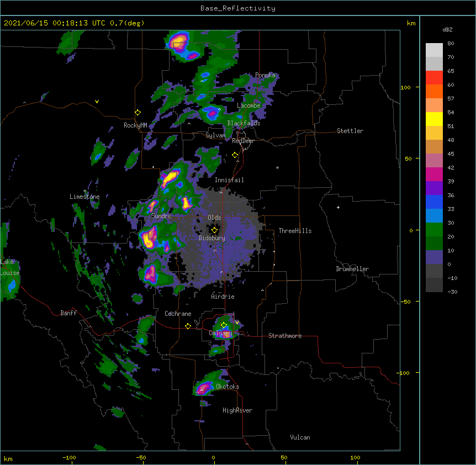Click the ThreeHills label
476x465 pixels.
click(295, 231)
